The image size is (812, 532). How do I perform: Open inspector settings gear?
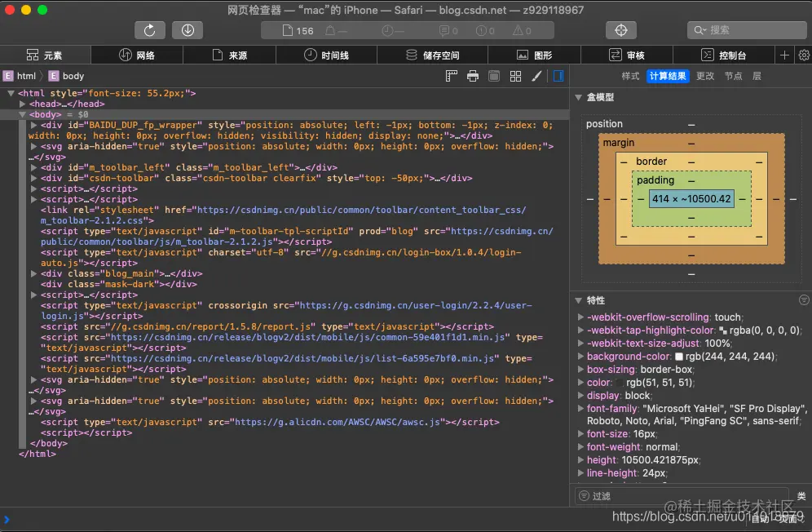(804, 55)
